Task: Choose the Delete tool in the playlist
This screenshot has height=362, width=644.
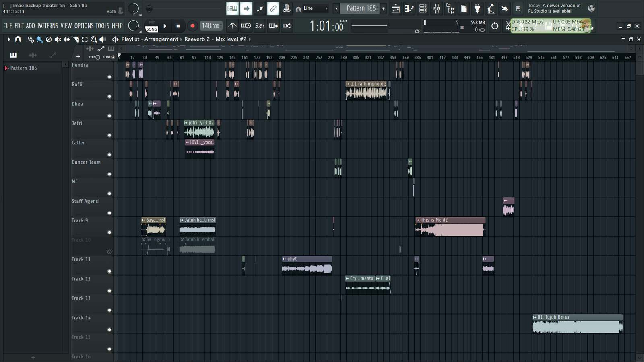Action: pyautogui.click(x=48, y=39)
